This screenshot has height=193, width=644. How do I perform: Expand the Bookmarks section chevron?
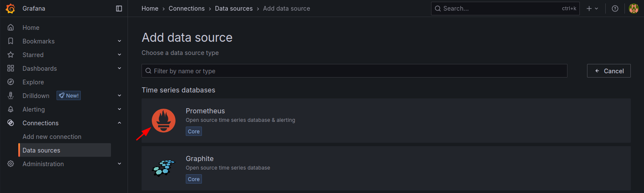119,41
